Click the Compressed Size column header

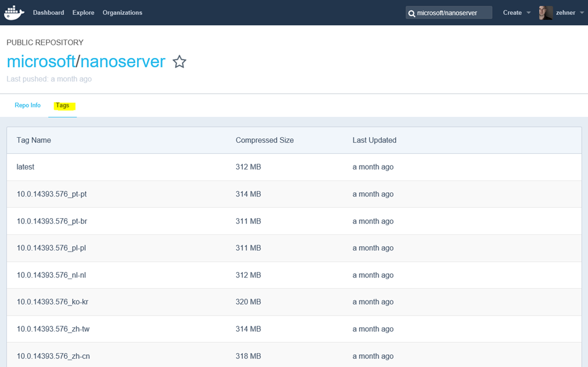point(264,140)
